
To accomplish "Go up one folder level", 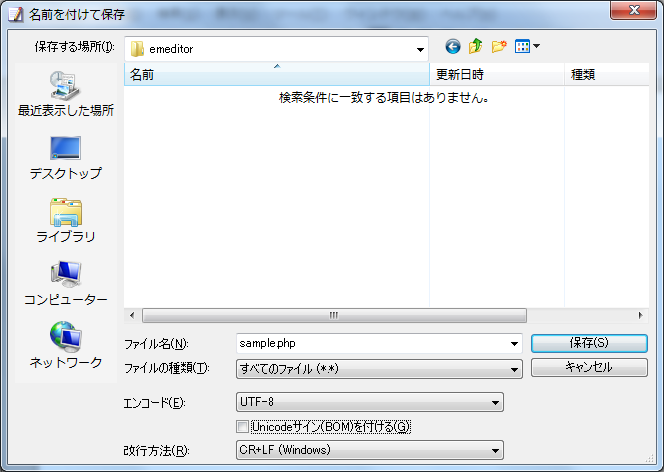I will [476, 47].
